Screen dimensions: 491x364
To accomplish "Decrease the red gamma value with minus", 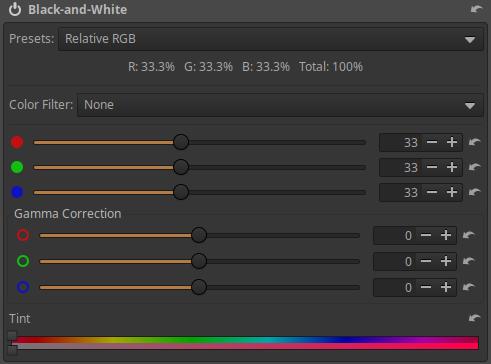I will 426,235.
